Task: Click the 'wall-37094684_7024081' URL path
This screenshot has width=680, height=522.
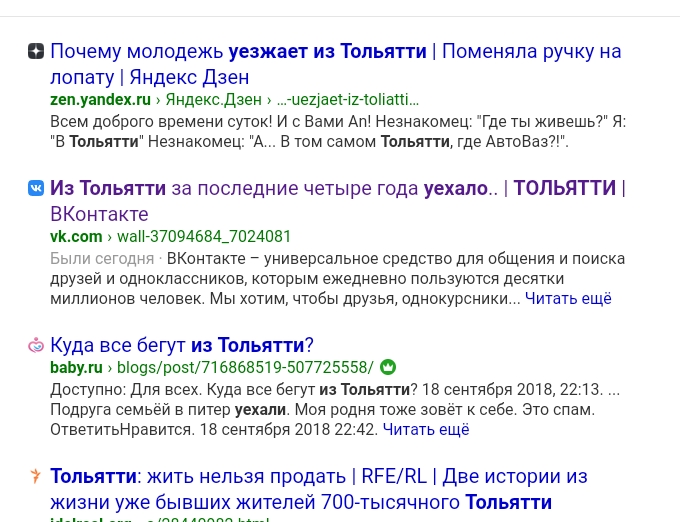Action: [204, 237]
